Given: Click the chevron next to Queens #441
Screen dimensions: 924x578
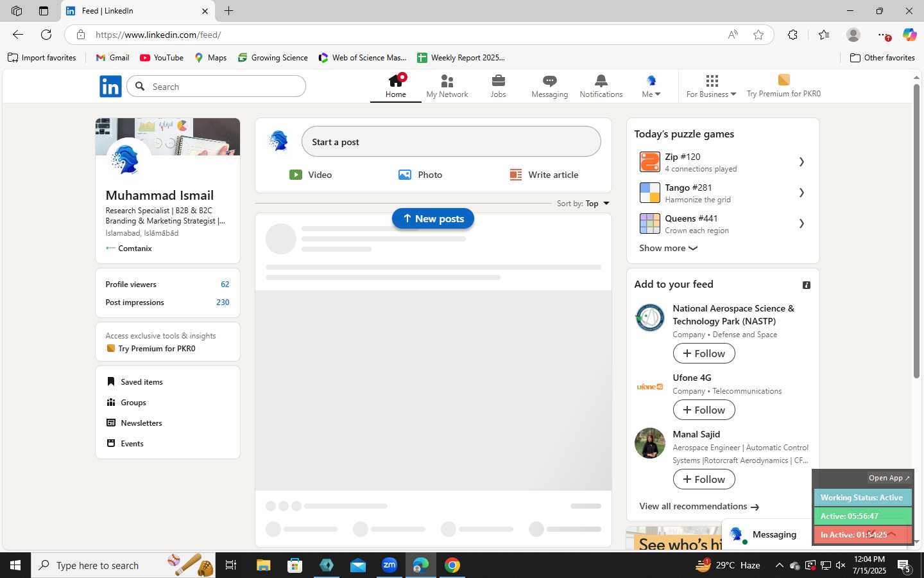Looking at the screenshot, I should pos(801,223).
